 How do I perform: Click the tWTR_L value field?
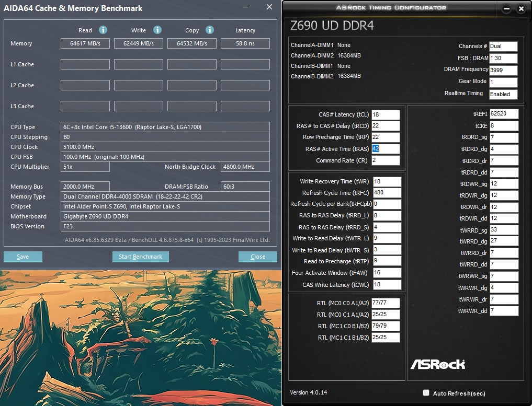(x=387, y=238)
